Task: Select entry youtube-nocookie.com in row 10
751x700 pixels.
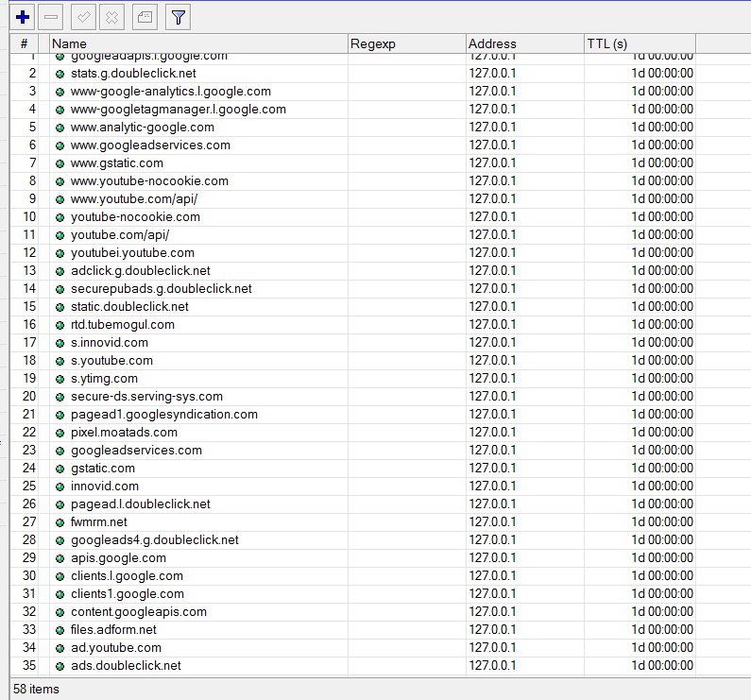Action: (x=135, y=217)
